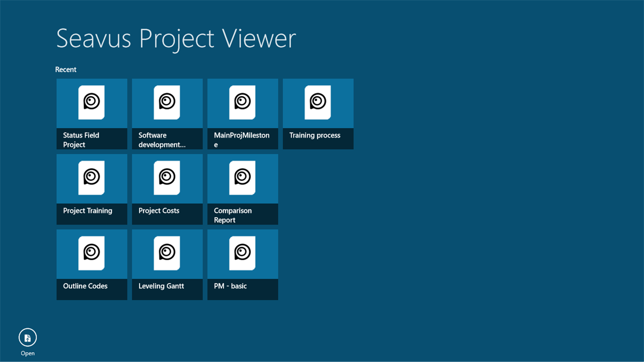This screenshot has width=644, height=362.
Task: Click the "Training process" tile label
Action: point(315,135)
